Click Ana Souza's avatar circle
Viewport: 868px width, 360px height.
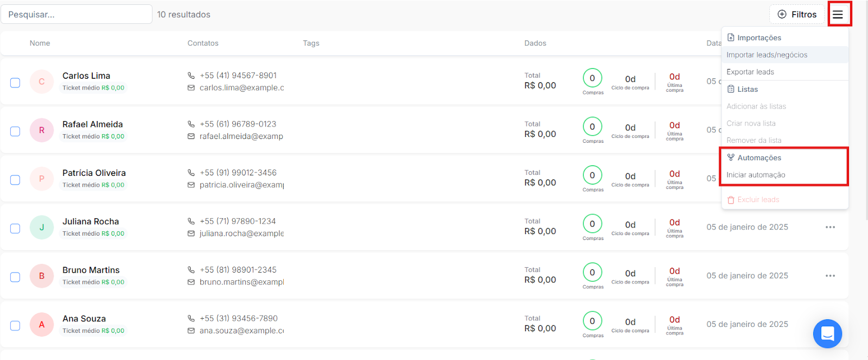click(x=42, y=325)
